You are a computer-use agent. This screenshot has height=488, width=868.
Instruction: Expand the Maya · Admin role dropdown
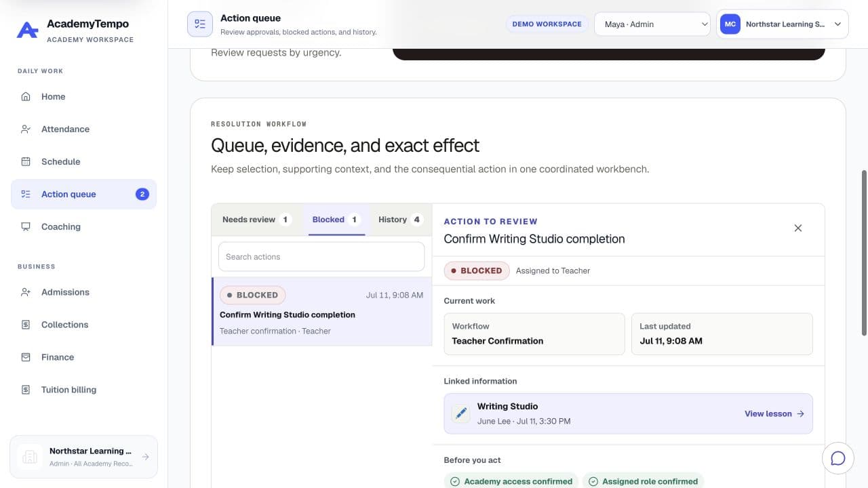tap(652, 24)
